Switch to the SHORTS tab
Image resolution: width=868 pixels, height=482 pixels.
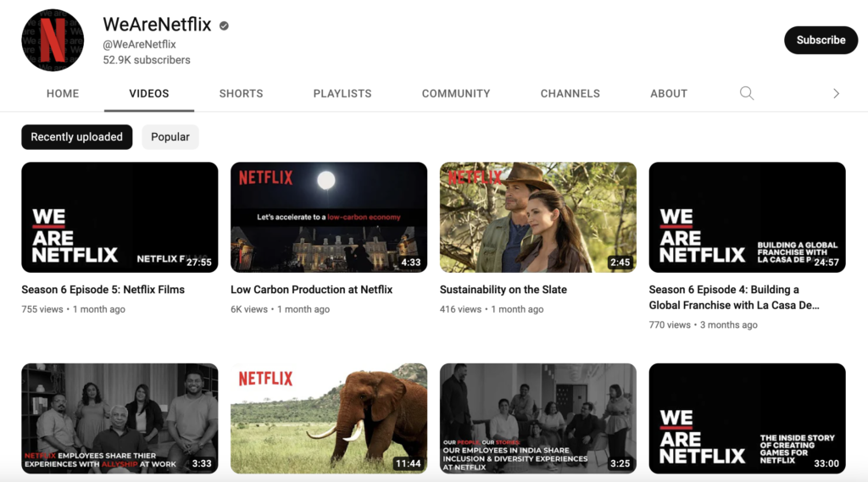[241, 93]
